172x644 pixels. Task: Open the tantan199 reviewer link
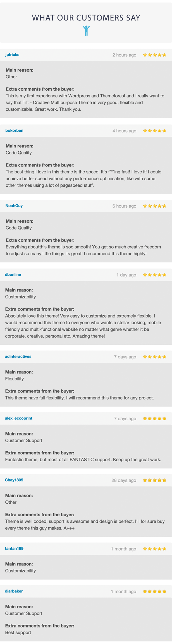click(14, 549)
